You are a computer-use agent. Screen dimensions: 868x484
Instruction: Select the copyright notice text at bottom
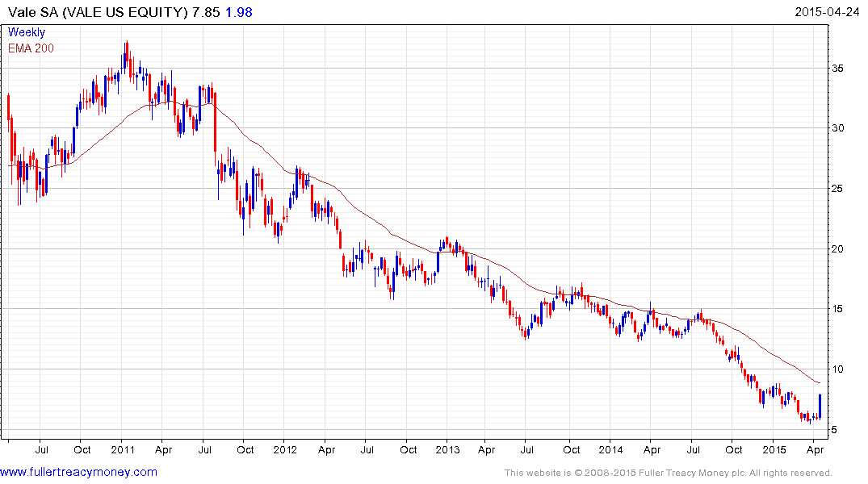tap(669, 473)
